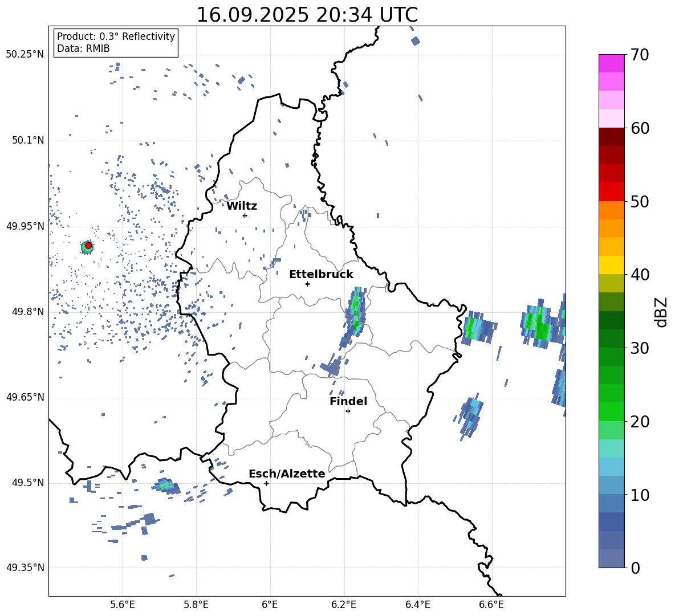Click the 5.6°E longitude label

tap(123, 605)
